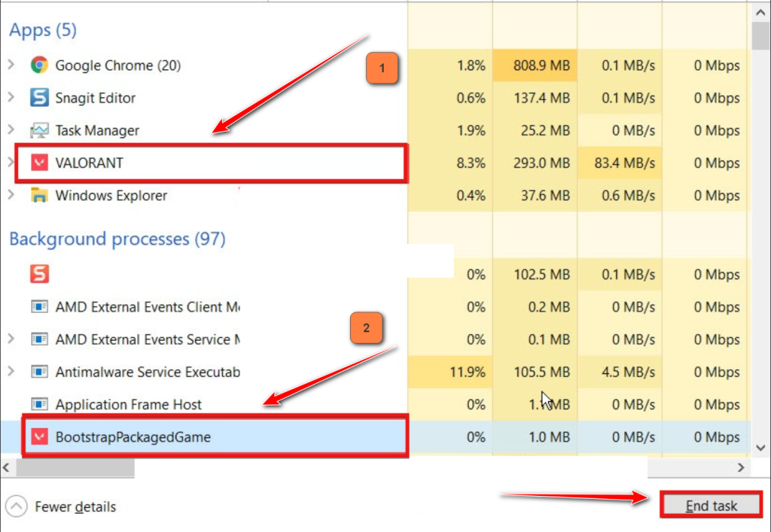Click Windows Explorer's 0.6 MB/s disk value

coord(629,195)
